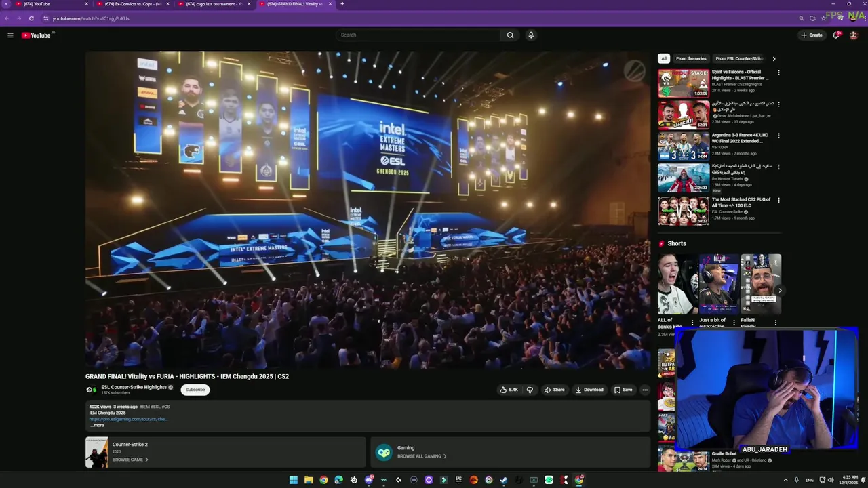Screen dimensions: 868x488
Task: Click the address bar URL youtube.com/watch
Action: (x=91, y=18)
